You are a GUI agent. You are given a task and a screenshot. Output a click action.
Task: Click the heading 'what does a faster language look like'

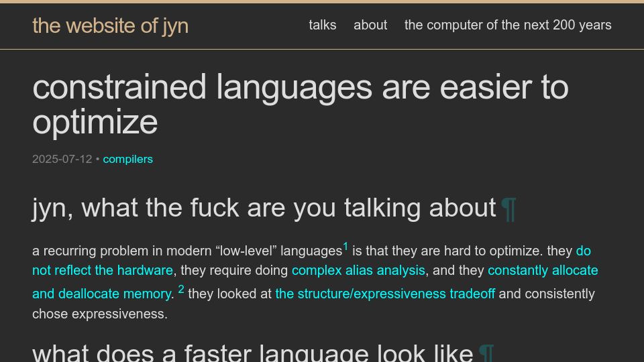[x=253, y=353]
